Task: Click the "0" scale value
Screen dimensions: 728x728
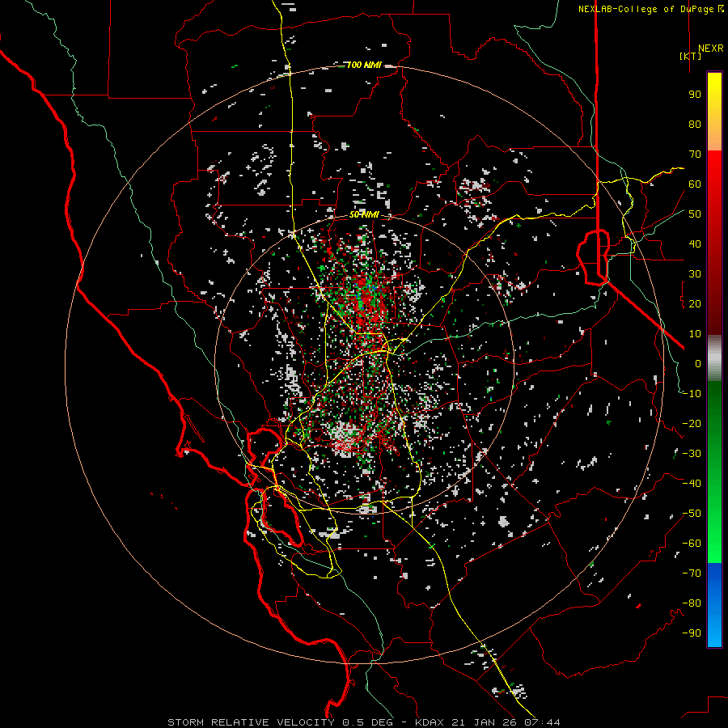Action: pyautogui.click(x=698, y=363)
